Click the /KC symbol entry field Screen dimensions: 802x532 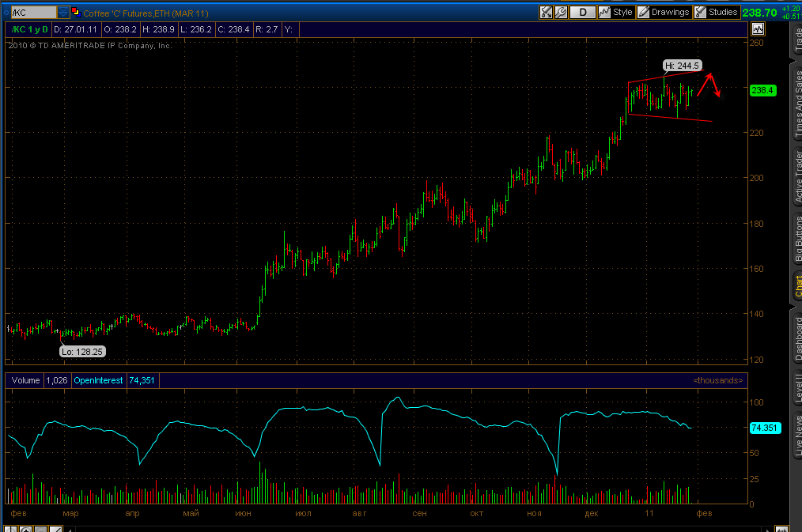click(x=33, y=13)
